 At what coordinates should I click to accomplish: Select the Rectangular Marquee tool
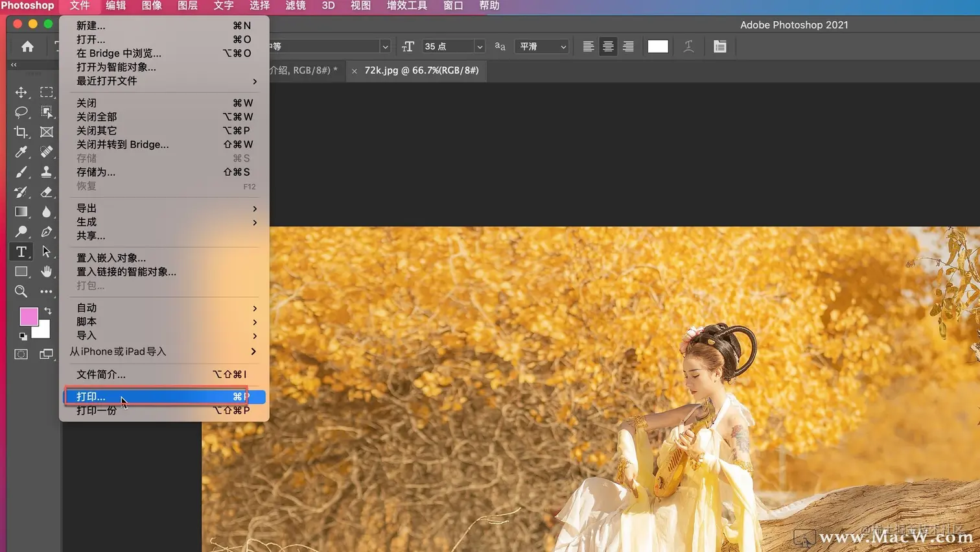tap(47, 92)
